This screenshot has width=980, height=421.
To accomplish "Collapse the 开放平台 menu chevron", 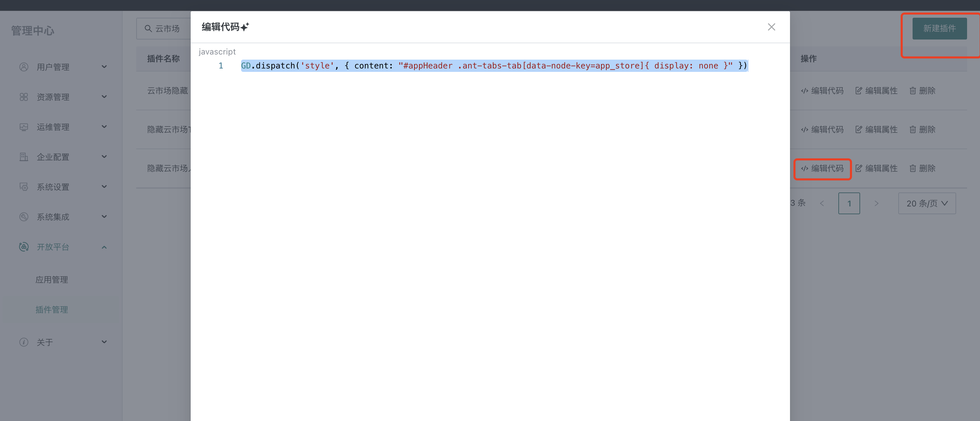I will 104,247.
